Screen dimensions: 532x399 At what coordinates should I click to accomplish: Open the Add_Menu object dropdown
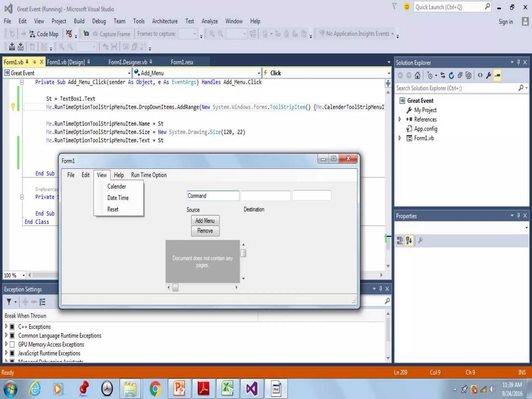tap(258, 73)
